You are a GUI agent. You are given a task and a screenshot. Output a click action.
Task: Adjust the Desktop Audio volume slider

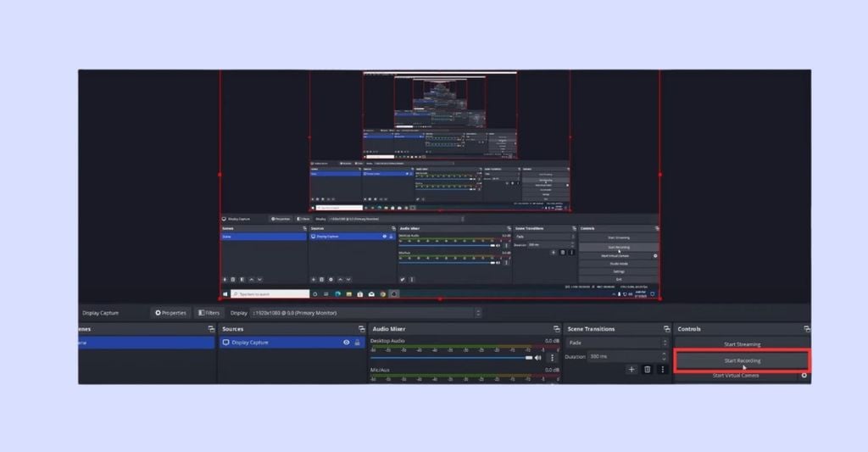(x=452, y=358)
